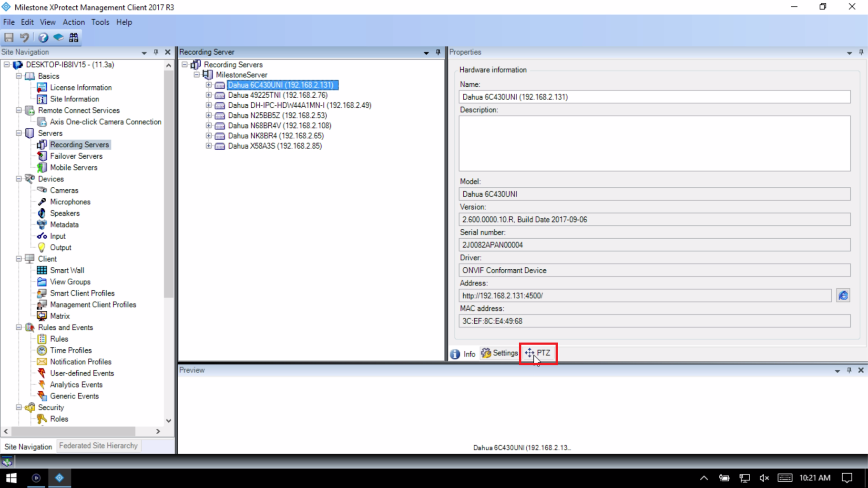Click the binoculars search toolbar icon
Screen dimensions: 868x488
point(74,37)
